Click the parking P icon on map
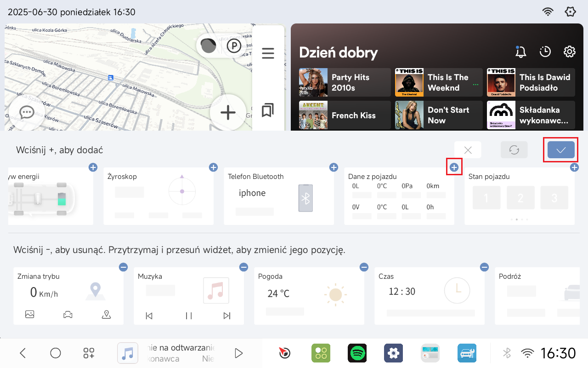 coord(234,46)
